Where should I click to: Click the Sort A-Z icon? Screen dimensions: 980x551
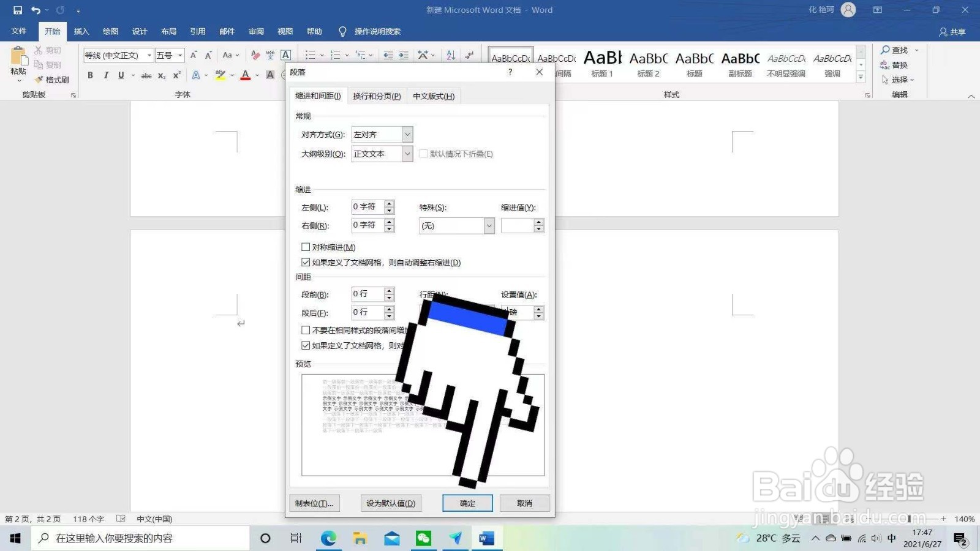(451, 55)
